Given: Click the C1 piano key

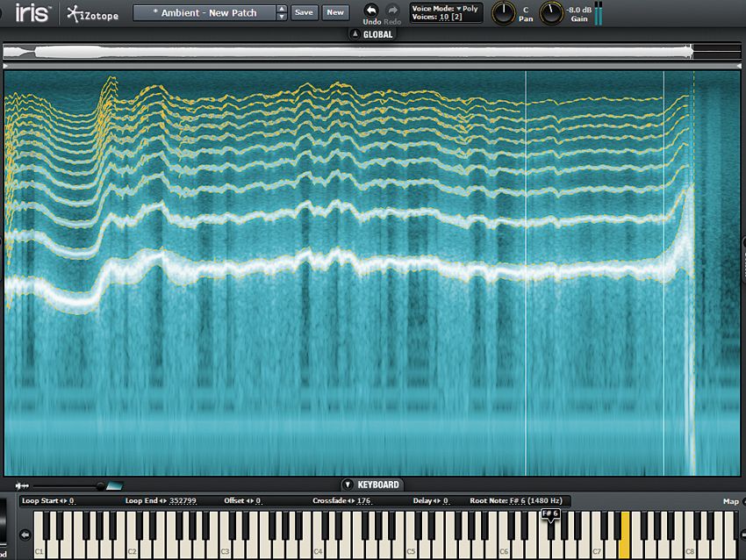Looking at the screenshot, I should [x=40, y=547].
